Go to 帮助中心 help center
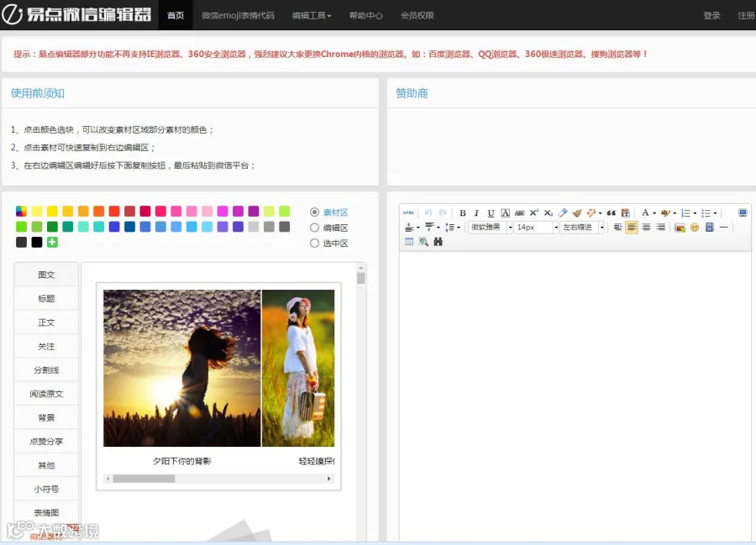This screenshot has height=545, width=756. point(366,15)
